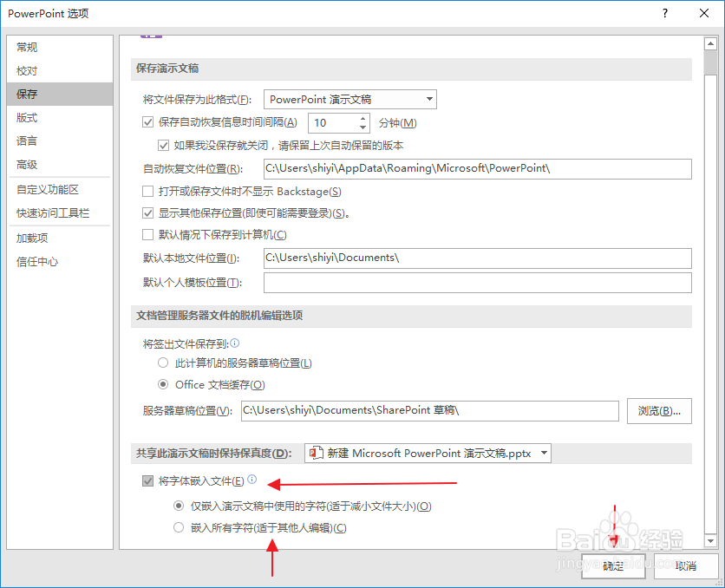Click info icon beside 将字体嵌入文件
Image resolution: width=725 pixels, height=588 pixels.
251,479
